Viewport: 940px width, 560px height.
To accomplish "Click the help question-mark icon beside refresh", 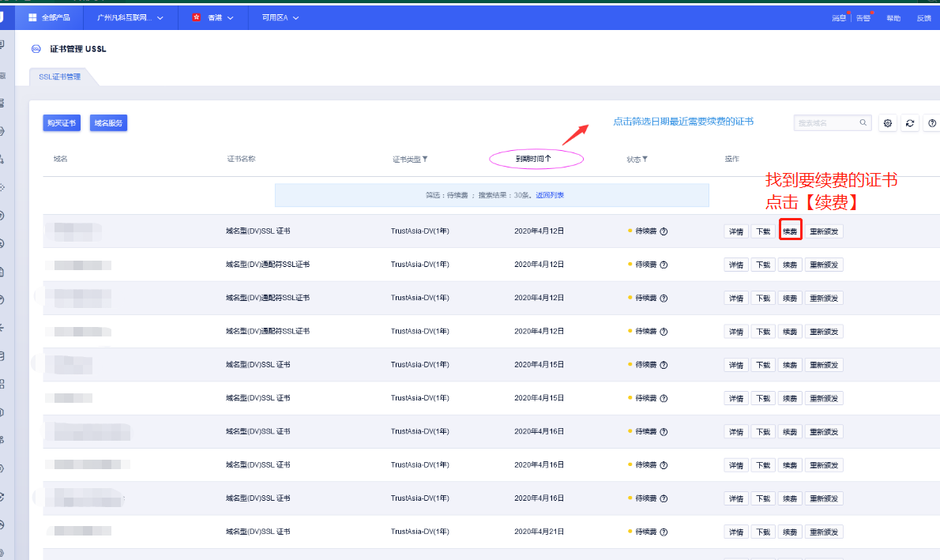I will [x=932, y=123].
